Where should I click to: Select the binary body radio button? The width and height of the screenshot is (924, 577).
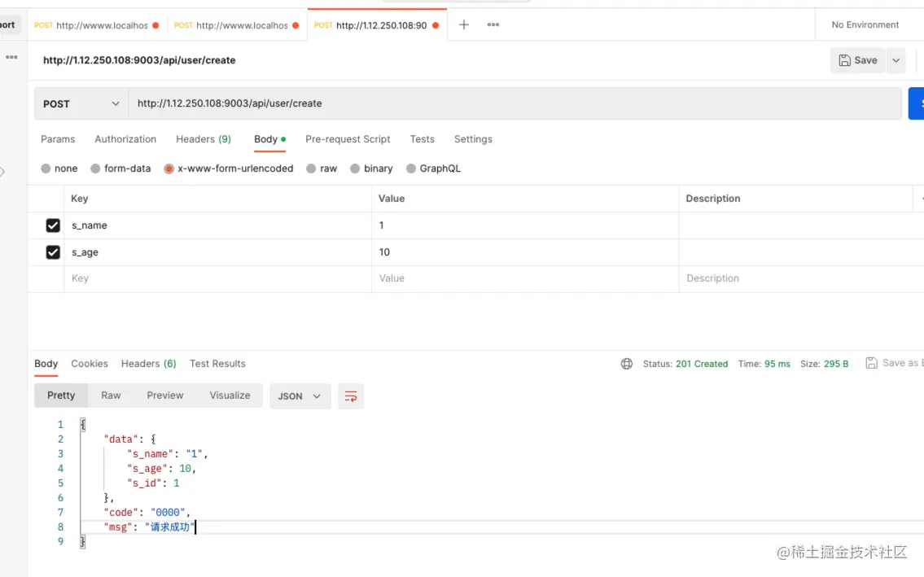(x=355, y=168)
